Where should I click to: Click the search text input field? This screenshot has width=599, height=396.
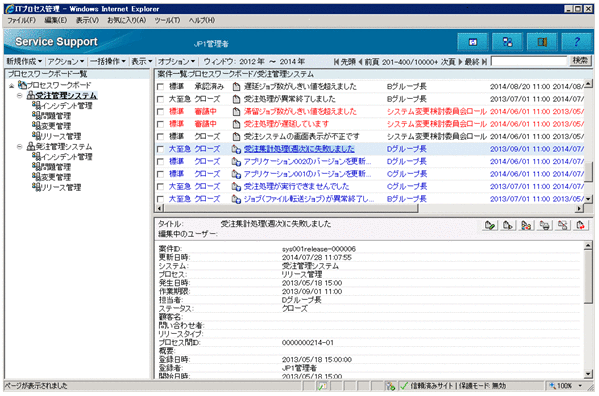[x=529, y=61]
